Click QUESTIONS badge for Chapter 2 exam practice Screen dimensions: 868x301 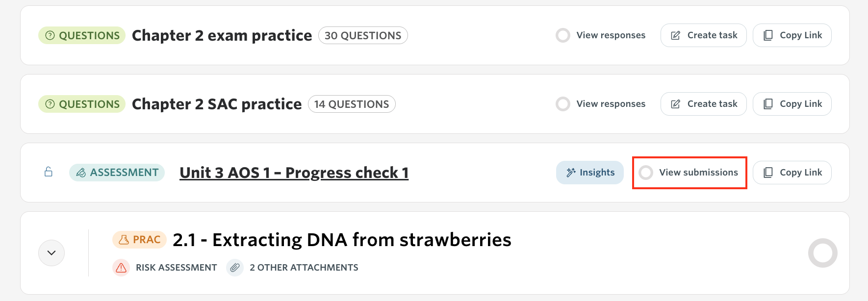point(82,35)
